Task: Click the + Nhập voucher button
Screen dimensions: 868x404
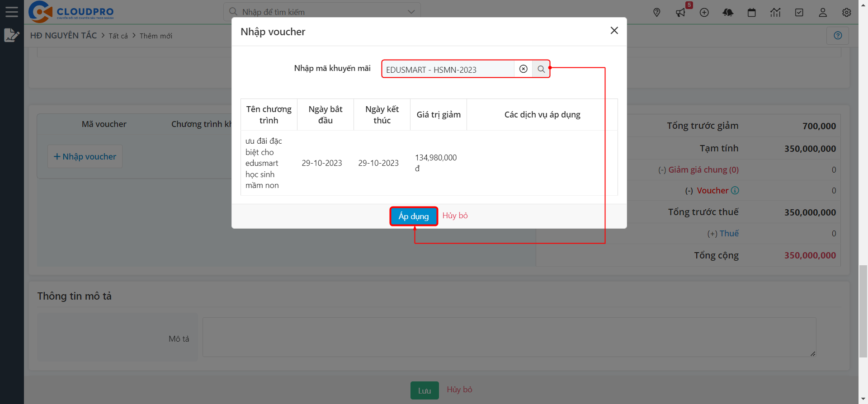Action: (85, 156)
